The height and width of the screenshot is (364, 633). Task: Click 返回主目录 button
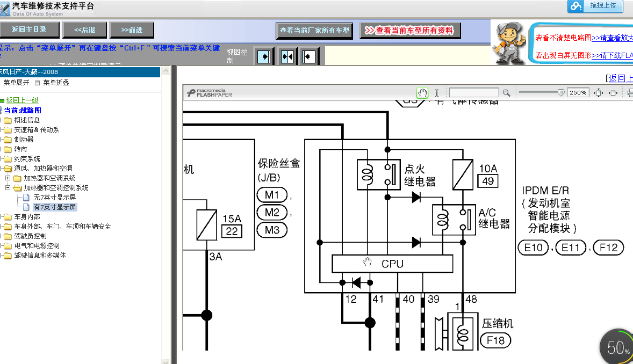[x=29, y=30]
